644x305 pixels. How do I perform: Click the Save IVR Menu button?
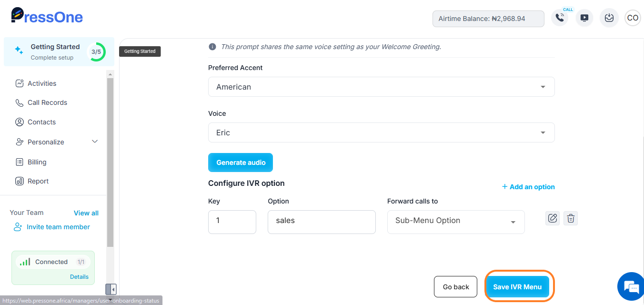pyautogui.click(x=517, y=287)
